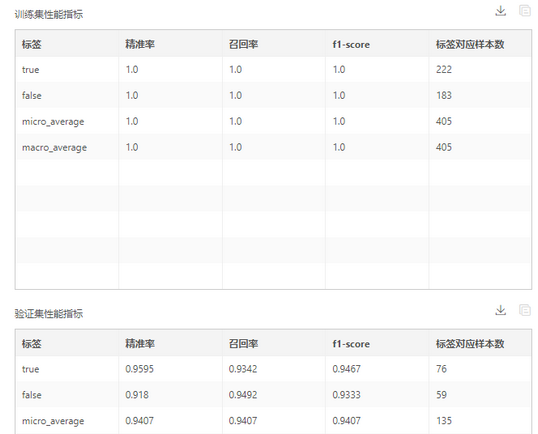
Task: Copy the 训练集性能指标 table
Action: tap(525, 11)
